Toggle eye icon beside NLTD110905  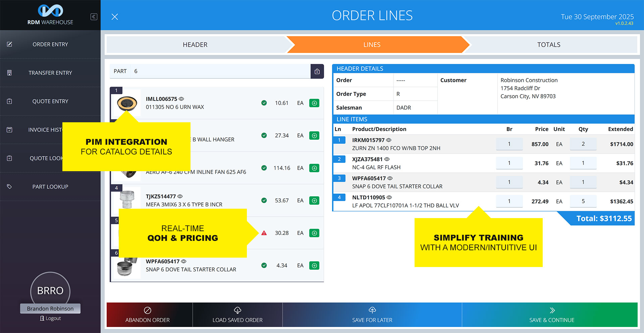click(x=389, y=197)
